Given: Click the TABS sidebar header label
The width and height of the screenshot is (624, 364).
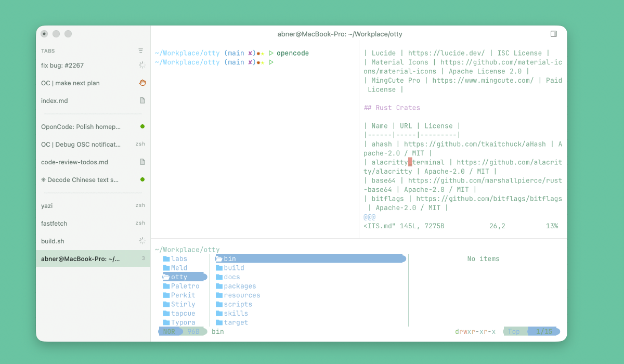Looking at the screenshot, I should pyautogui.click(x=48, y=51).
